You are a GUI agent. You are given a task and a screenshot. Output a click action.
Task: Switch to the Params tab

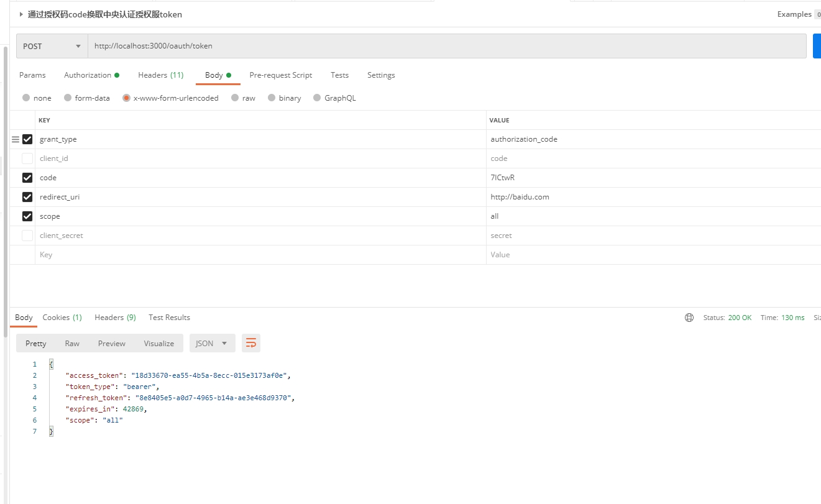32,75
